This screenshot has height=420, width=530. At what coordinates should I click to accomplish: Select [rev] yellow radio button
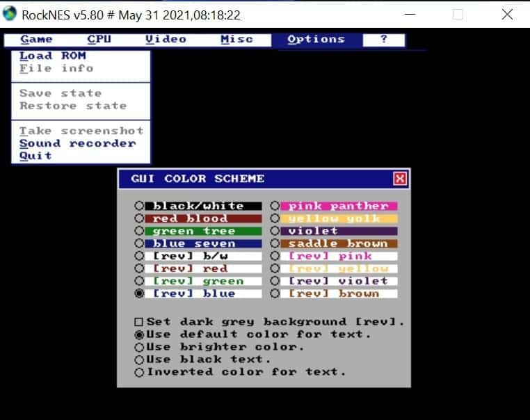click(x=275, y=268)
